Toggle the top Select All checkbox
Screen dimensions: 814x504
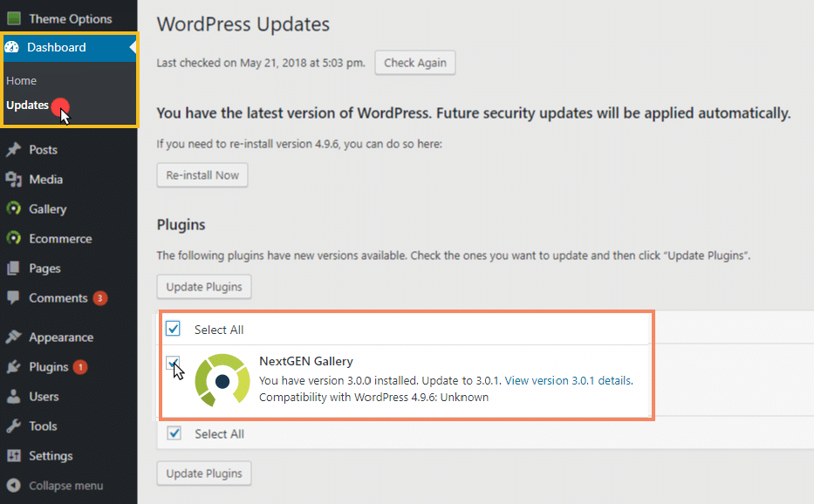click(x=173, y=329)
